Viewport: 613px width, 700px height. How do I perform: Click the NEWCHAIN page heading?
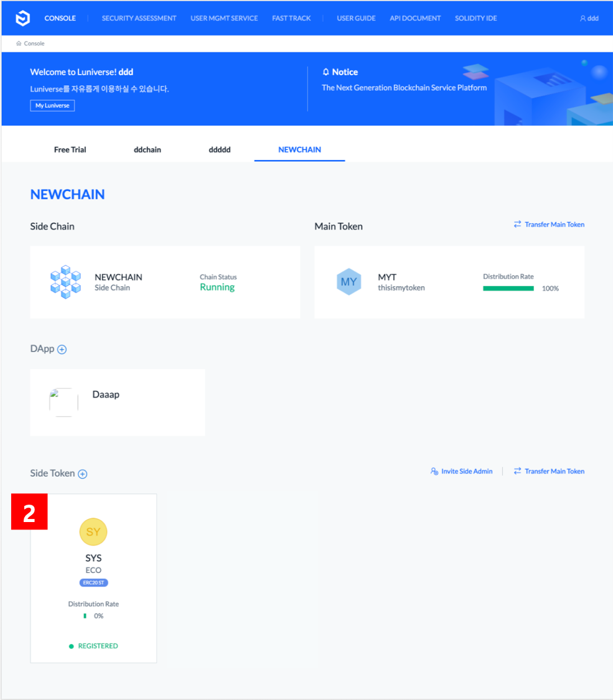(67, 195)
